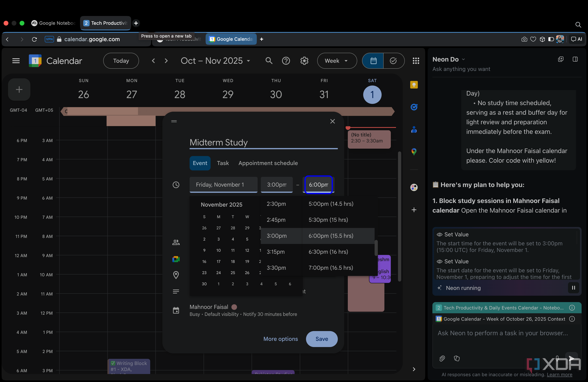Expand the Neon Do mode dropdown
The height and width of the screenshot is (382, 588).
449,60
